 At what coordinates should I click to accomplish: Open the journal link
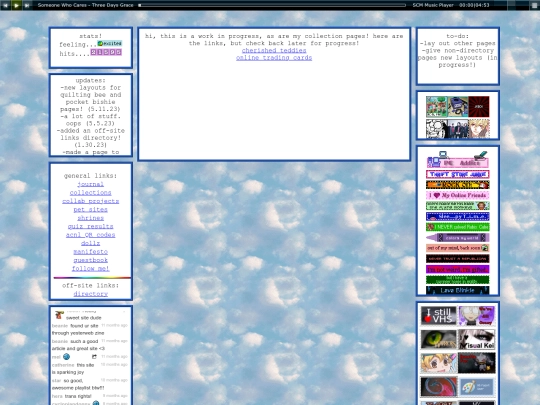point(91,184)
